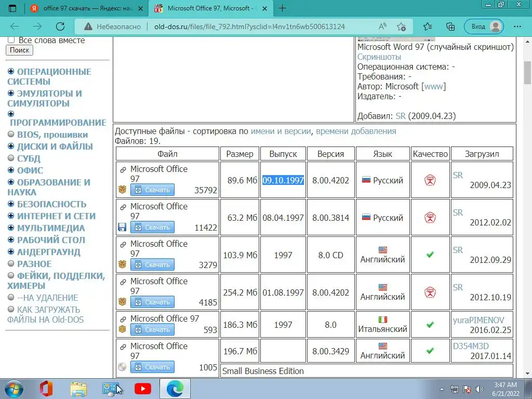Click quality badge in the 63.2 Мб row
The height and width of the screenshot is (399, 532).
[x=430, y=218]
